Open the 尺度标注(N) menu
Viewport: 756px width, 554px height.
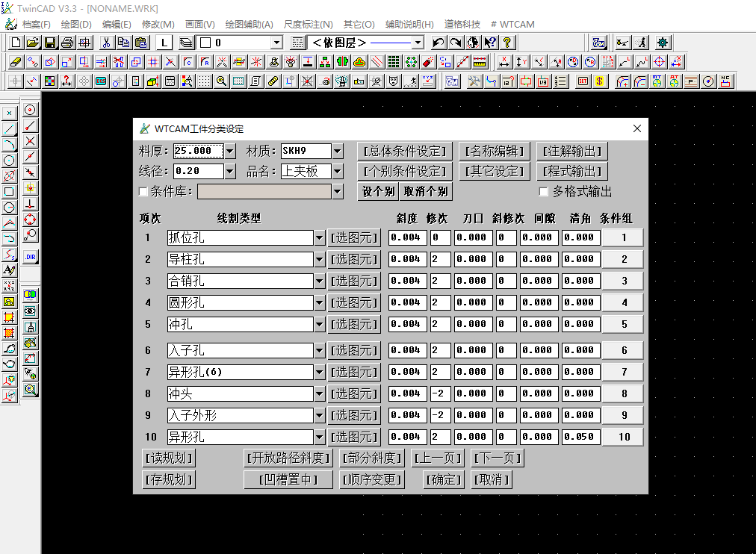pos(307,24)
